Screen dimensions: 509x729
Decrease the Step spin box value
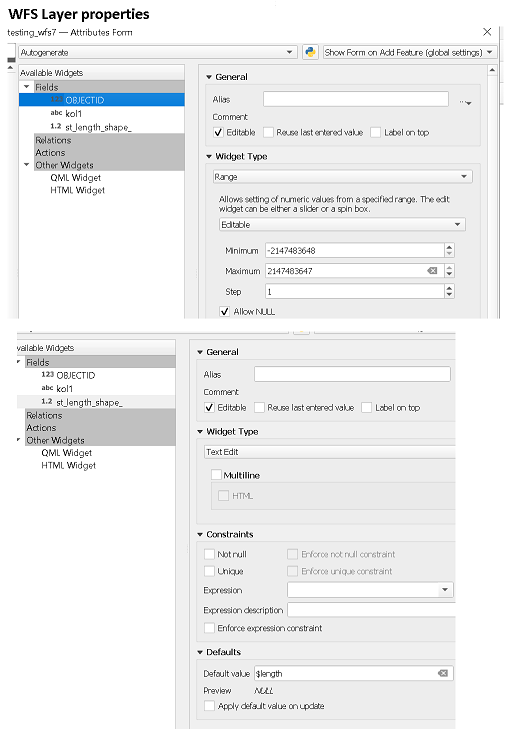[449, 295]
